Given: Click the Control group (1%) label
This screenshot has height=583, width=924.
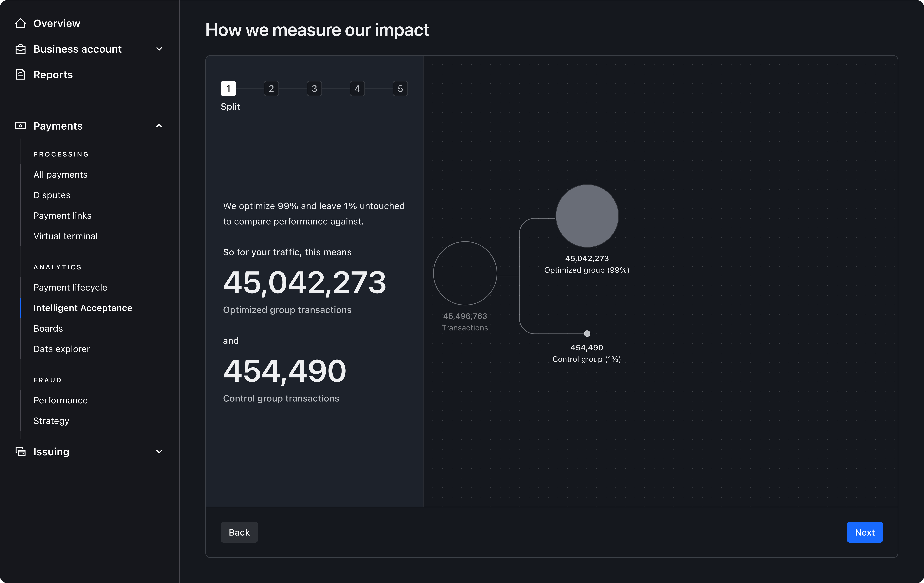Looking at the screenshot, I should [586, 359].
